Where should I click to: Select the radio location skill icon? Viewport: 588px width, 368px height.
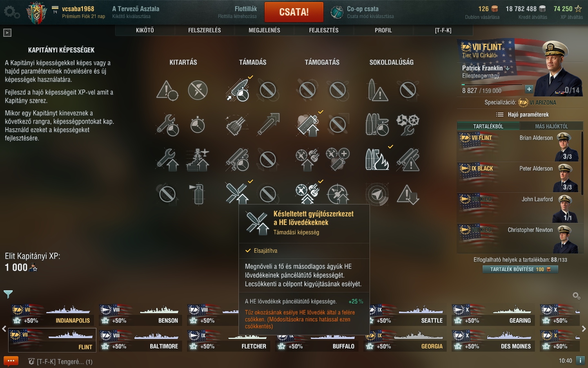pyautogui.click(x=377, y=195)
